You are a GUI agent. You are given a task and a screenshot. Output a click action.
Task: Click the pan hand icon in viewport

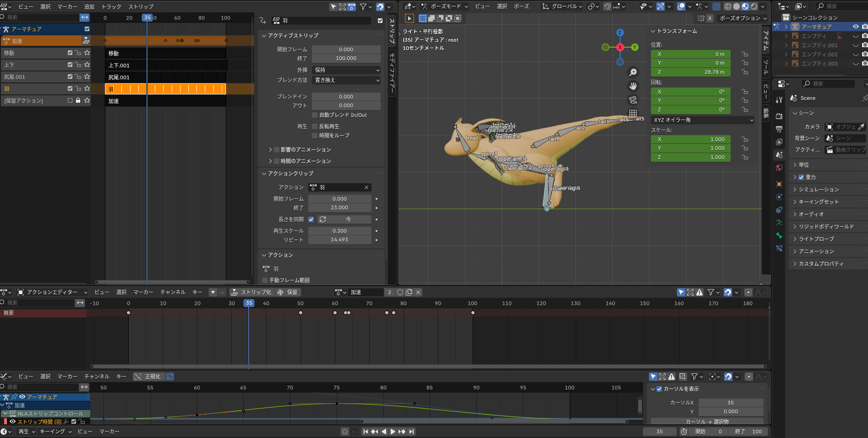(633, 86)
